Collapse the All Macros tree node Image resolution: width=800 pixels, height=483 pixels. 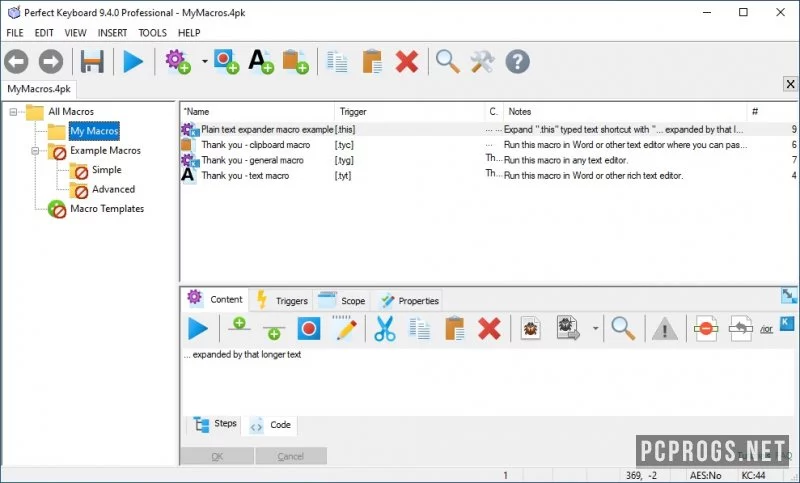[x=13, y=112]
